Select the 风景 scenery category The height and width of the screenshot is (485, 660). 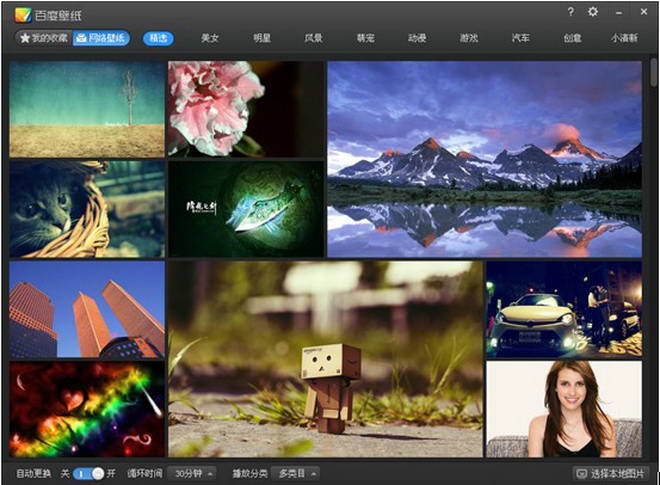click(314, 38)
